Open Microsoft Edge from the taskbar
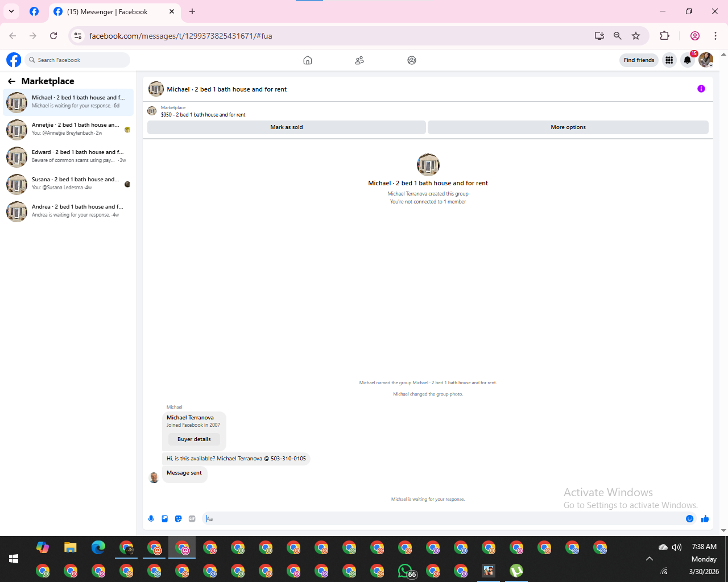 tap(98, 547)
